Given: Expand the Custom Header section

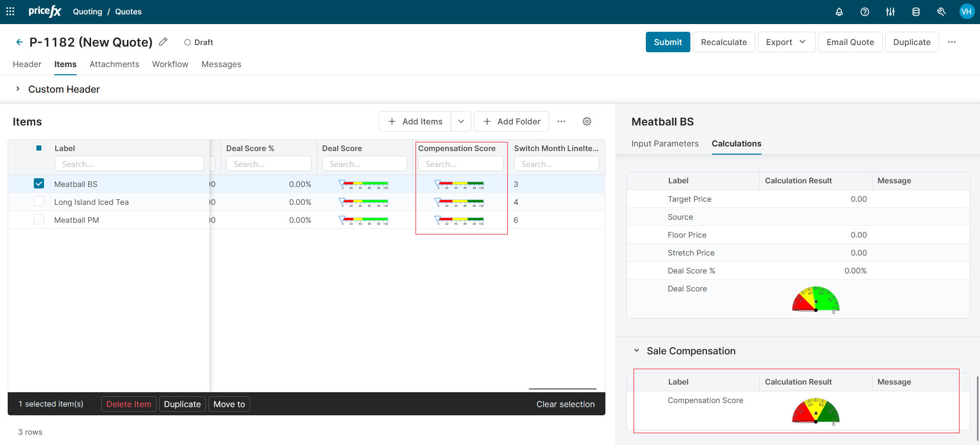Looking at the screenshot, I should point(18,89).
